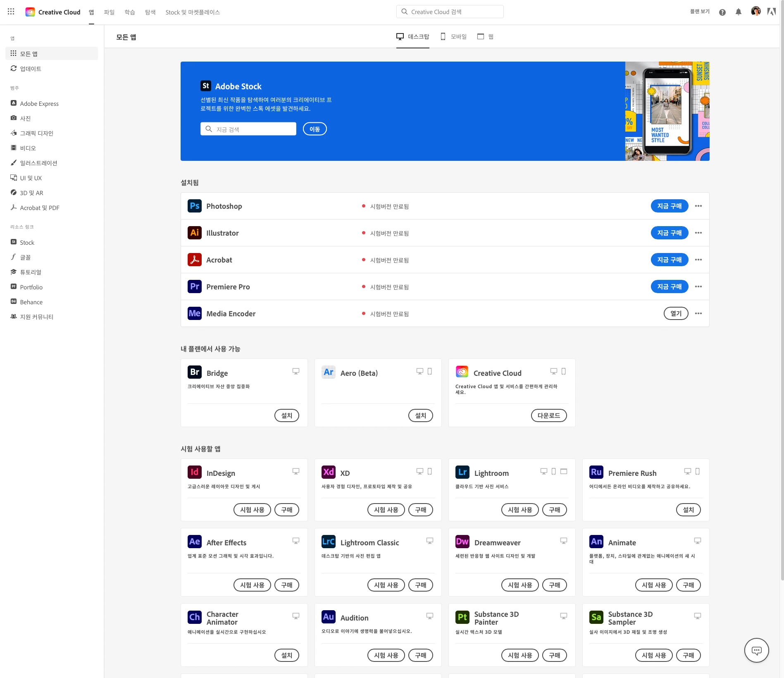Image resolution: width=784 pixels, height=678 pixels.
Task: Click 설치 for Bridge
Action: click(287, 415)
